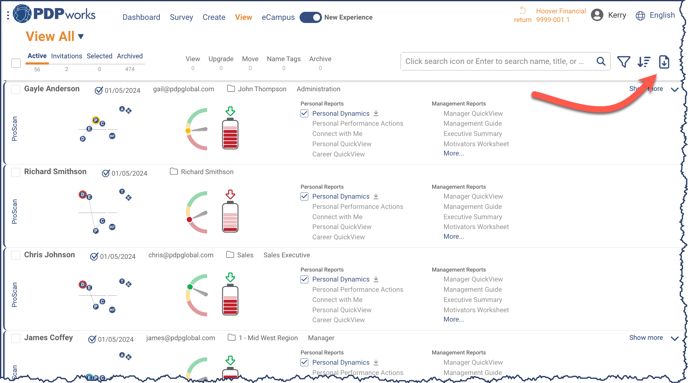This screenshot has height=383, width=688.
Task: Click the return arrow icon near Hoover Financial
Action: [x=523, y=11]
